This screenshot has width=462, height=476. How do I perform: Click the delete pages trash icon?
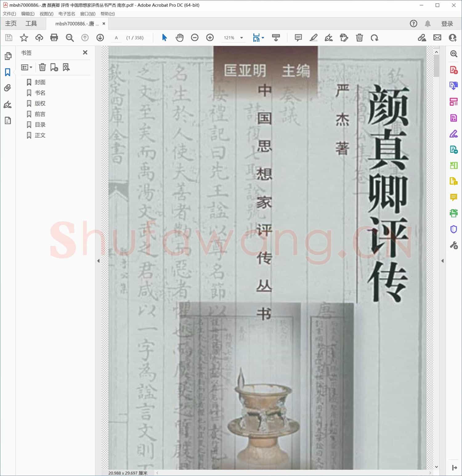359,38
